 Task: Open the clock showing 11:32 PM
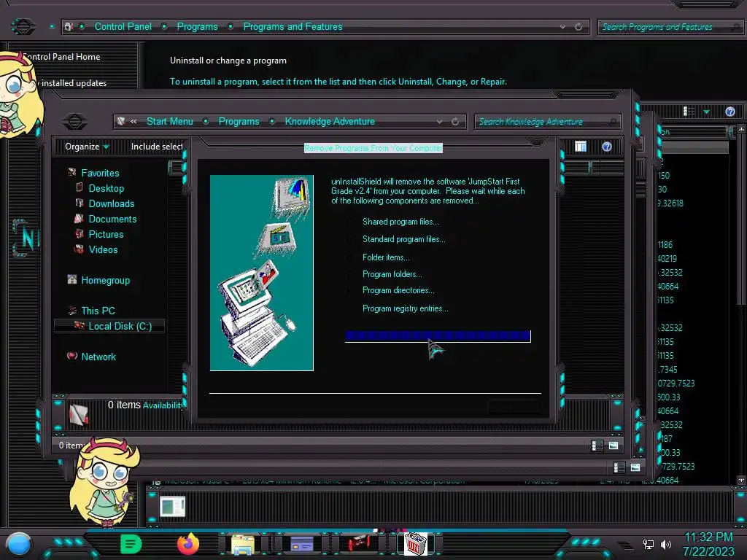[708, 544]
